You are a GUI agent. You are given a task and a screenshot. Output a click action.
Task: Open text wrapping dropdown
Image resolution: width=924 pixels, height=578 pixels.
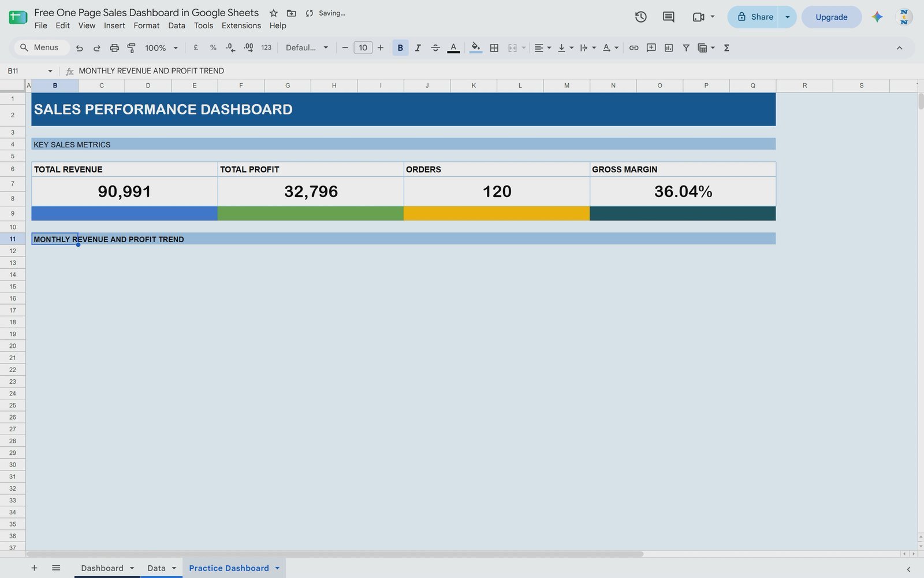pyautogui.click(x=587, y=48)
